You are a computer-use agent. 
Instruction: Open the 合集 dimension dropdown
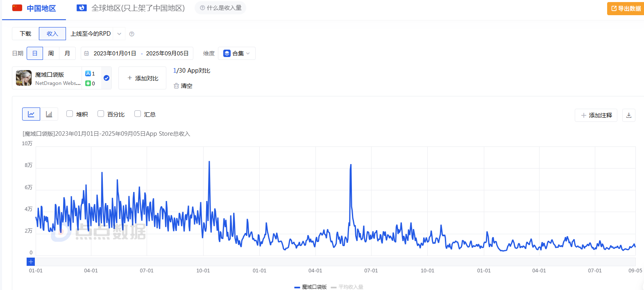[236, 53]
